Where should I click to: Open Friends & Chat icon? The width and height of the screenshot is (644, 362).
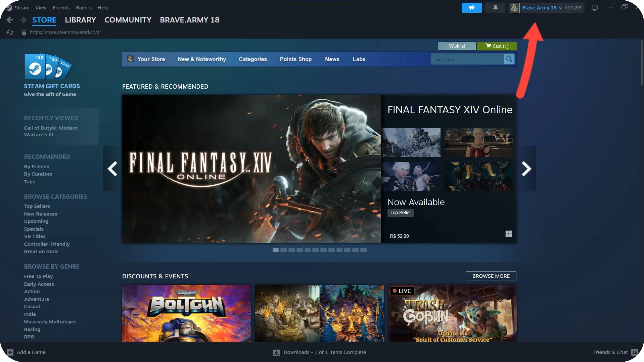(x=634, y=352)
